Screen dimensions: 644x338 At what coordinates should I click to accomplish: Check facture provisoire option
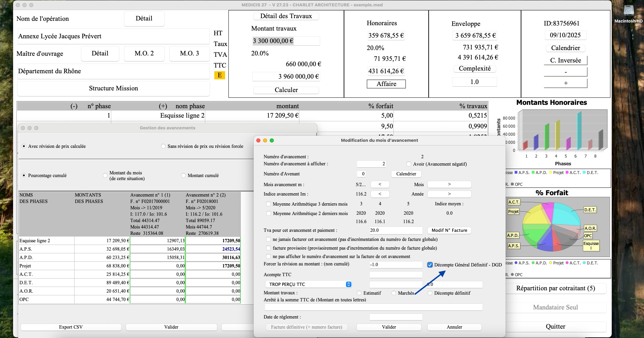(268, 248)
